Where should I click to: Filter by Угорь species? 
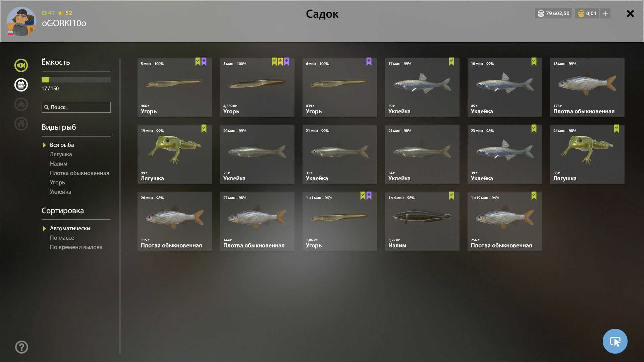[57, 182]
